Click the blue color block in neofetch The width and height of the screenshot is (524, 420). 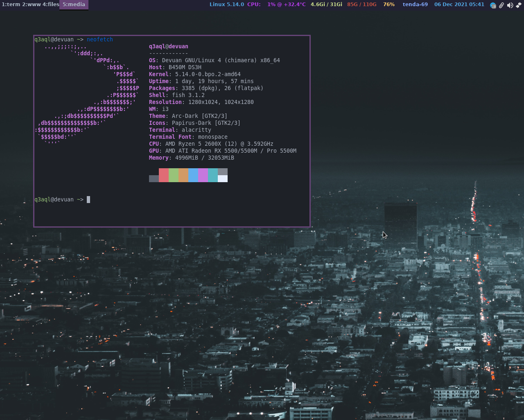tap(193, 175)
